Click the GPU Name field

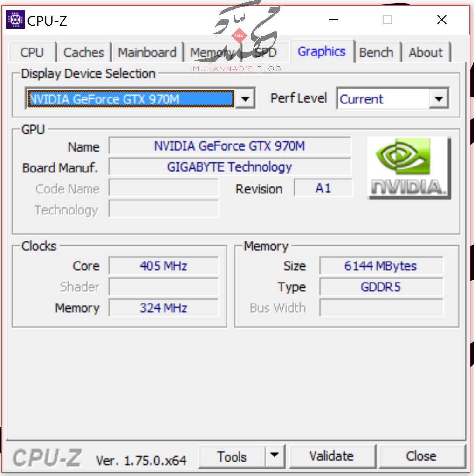pyautogui.click(x=229, y=146)
